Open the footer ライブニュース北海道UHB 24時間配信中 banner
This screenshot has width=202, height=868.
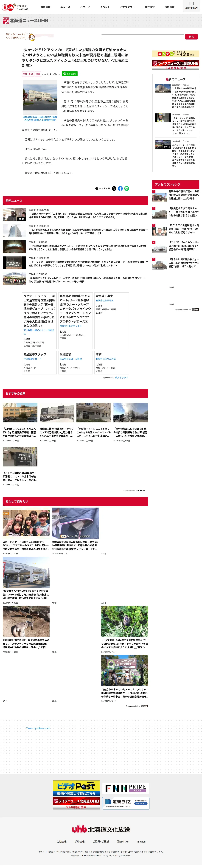[76, 803]
